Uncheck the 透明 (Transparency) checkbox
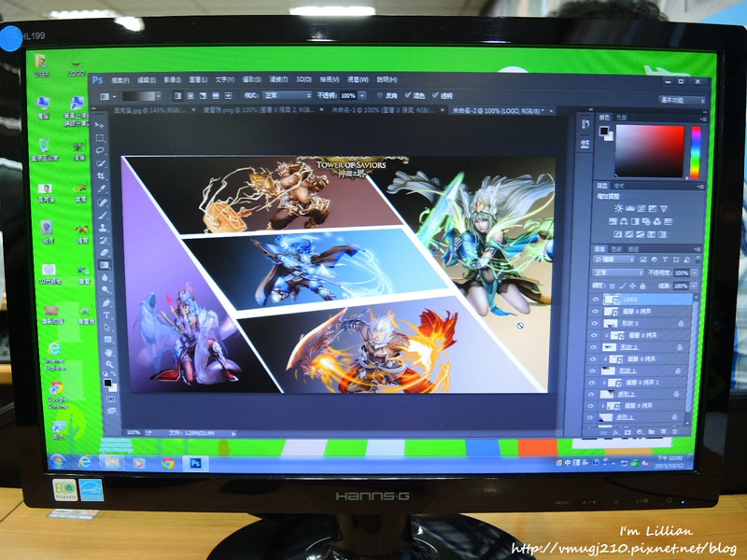 coord(435,96)
